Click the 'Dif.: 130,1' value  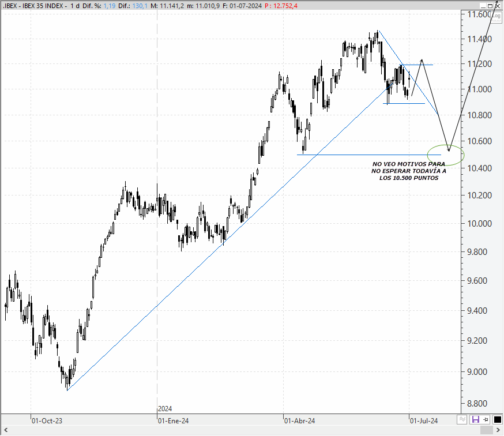tap(133, 6)
